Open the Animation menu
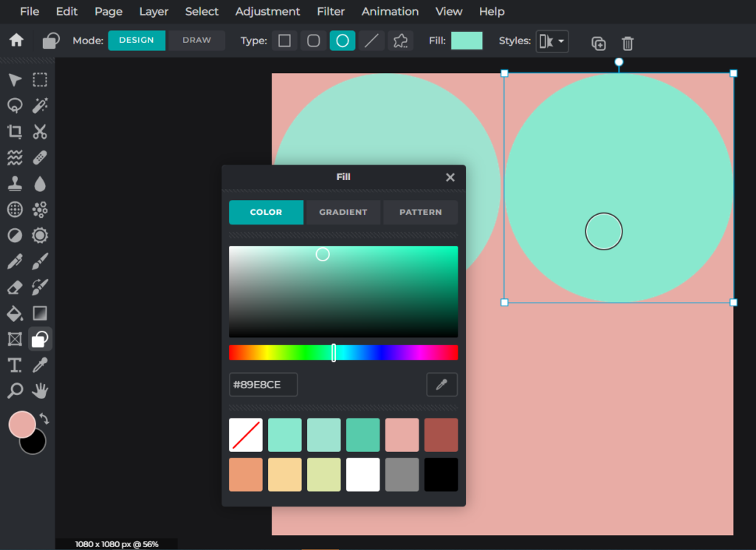 click(390, 12)
